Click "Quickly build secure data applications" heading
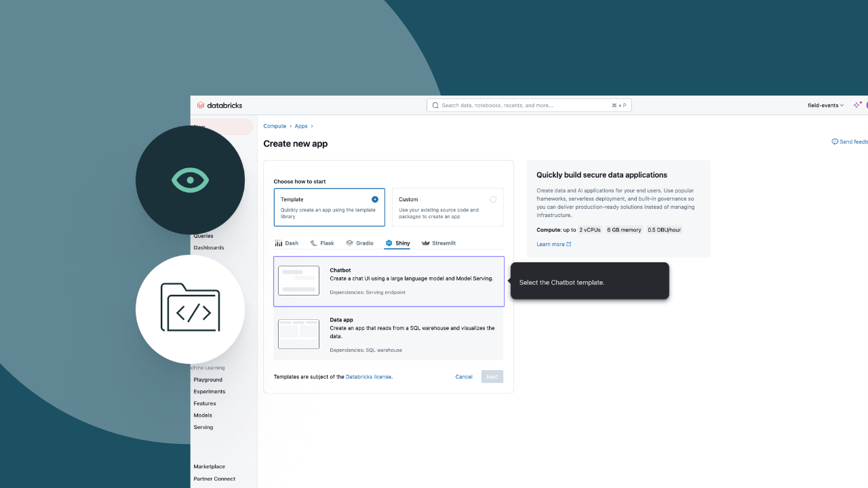Image resolution: width=868 pixels, height=488 pixels. click(602, 175)
